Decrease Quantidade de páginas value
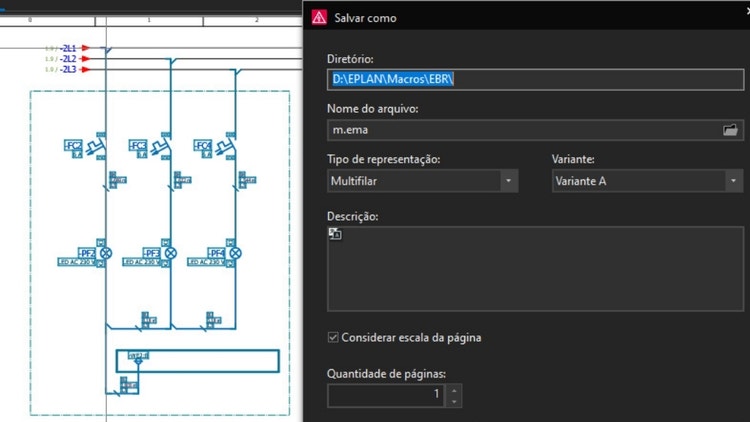 pos(455,400)
